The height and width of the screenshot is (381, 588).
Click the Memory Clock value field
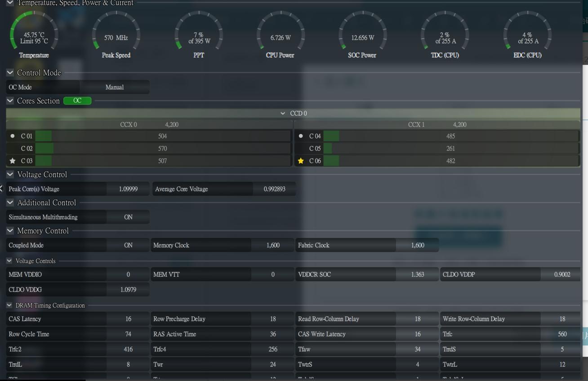point(273,245)
